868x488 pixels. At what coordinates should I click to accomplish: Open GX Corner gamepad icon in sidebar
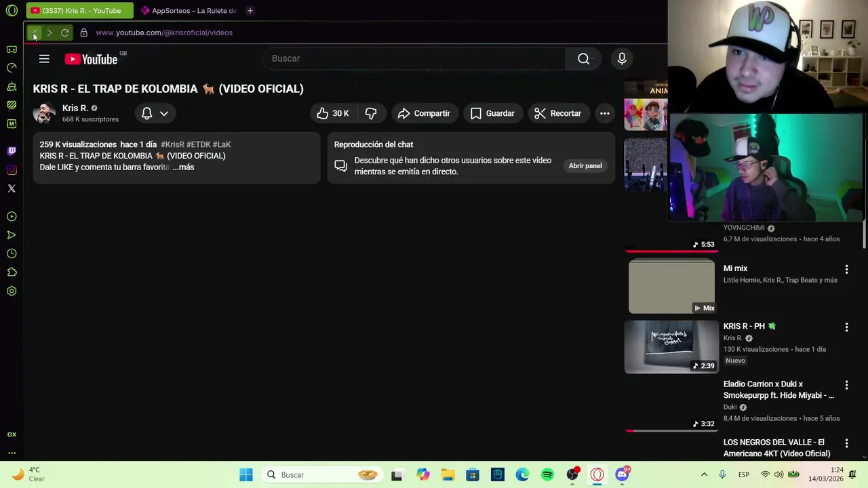(x=12, y=49)
